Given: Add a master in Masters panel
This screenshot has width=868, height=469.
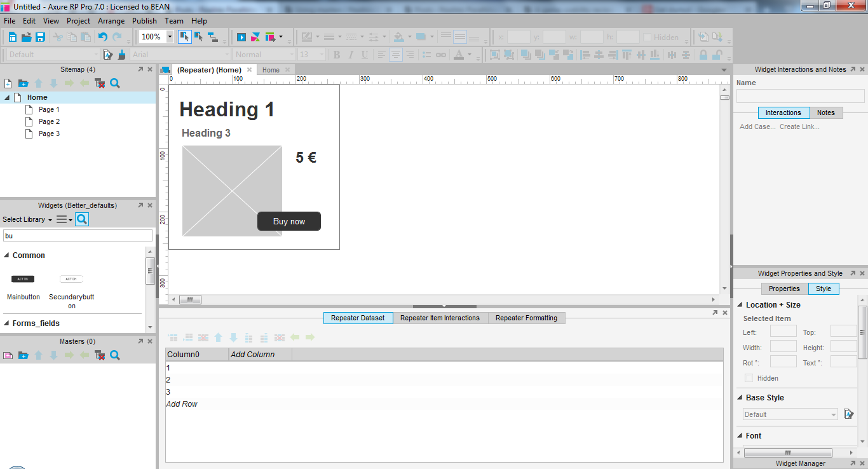Looking at the screenshot, I should click(8, 355).
